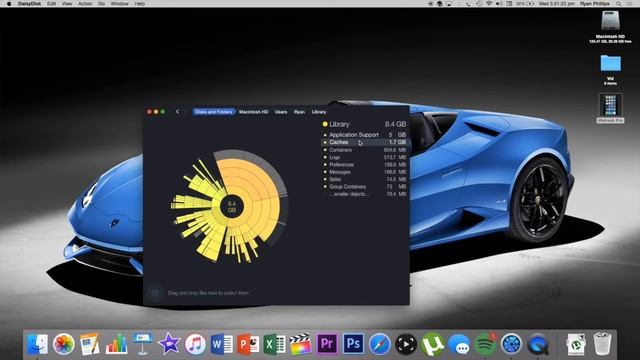Open Pages from the dock
Image resolution: width=640 pixels, height=360 pixels.
[x=90, y=344]
